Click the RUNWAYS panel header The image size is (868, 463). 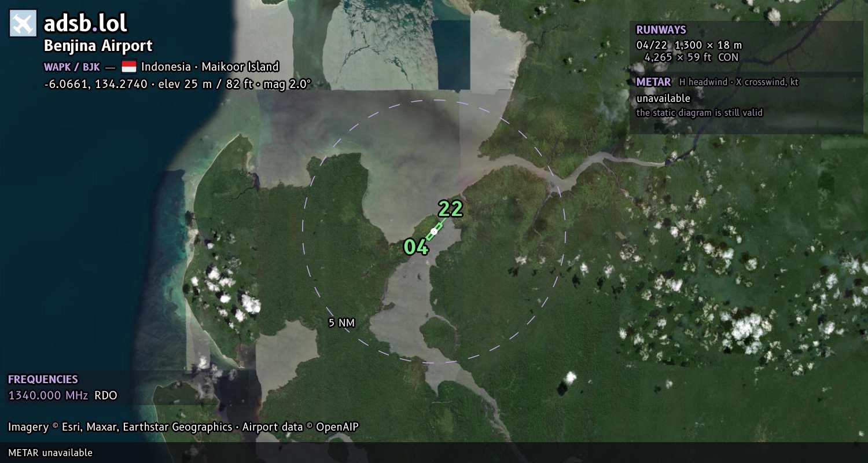pyautogui.click(x=661, y=30)
